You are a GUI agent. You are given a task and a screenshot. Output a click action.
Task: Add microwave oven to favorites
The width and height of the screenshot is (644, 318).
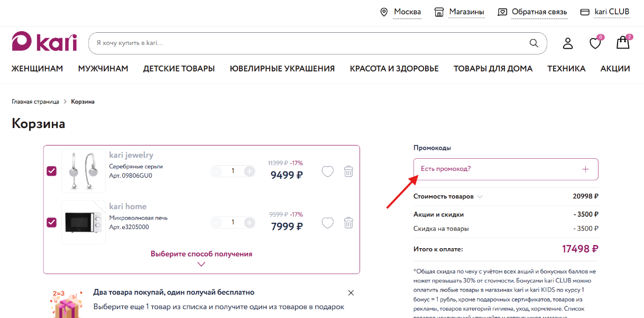point(328,223)
